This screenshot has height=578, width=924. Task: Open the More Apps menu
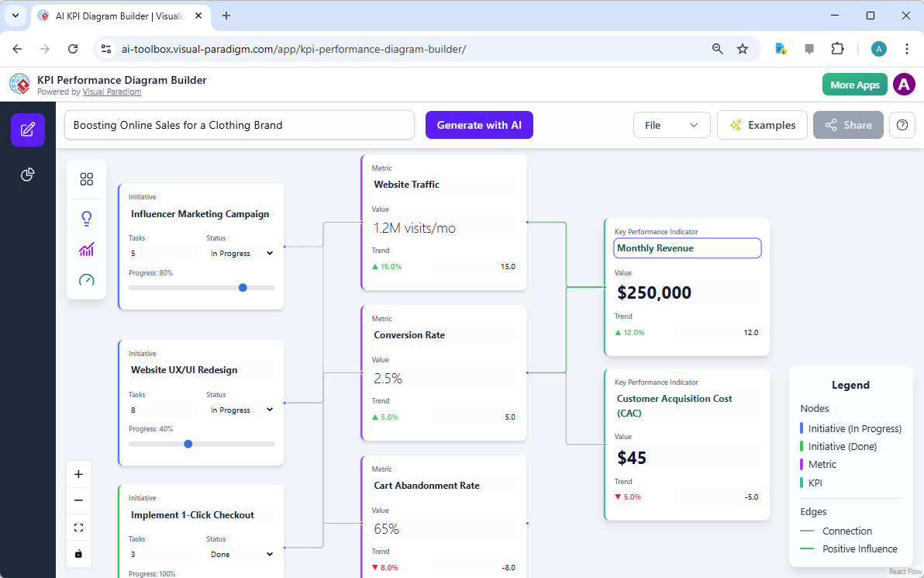(x=854, y=84)
